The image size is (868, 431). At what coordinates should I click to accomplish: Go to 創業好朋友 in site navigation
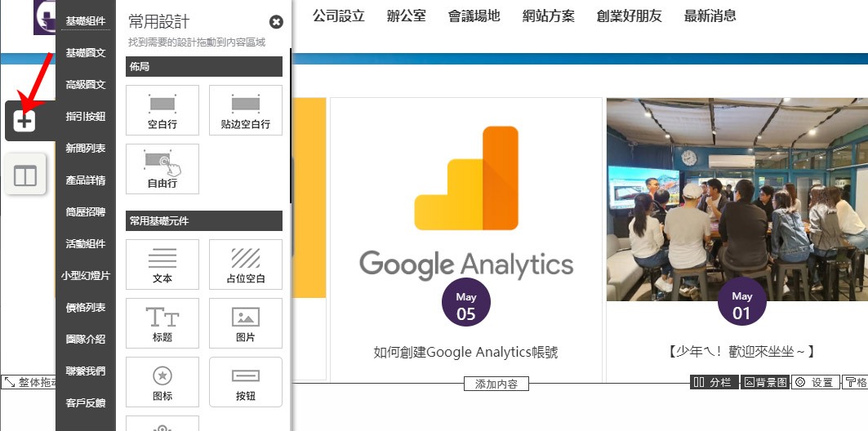629,16
